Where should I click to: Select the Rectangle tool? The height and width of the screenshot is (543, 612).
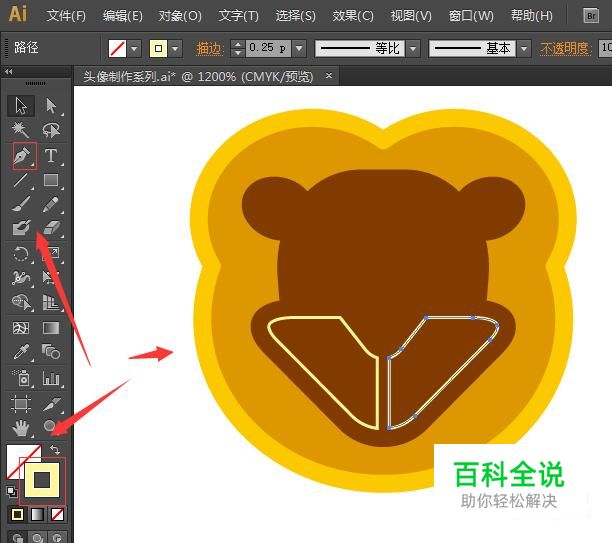51,180
